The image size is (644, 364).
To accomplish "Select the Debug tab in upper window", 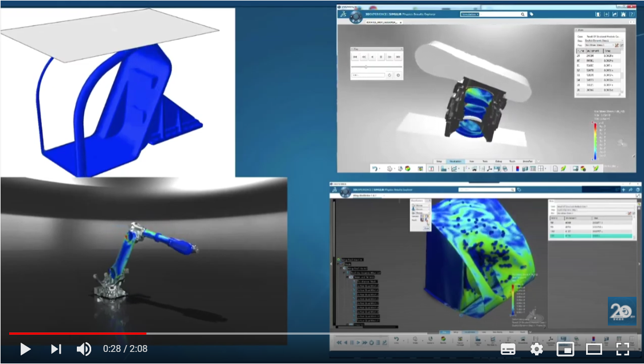I will (x=498, y=161).
